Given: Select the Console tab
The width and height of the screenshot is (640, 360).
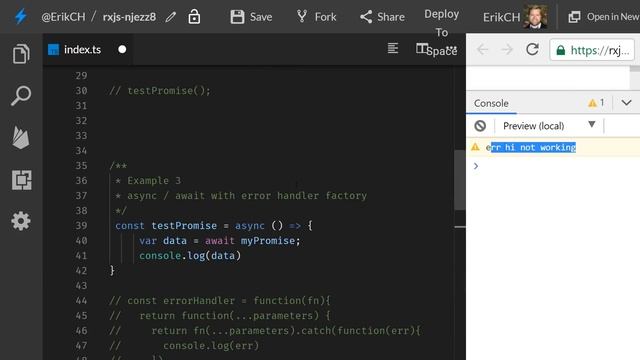Looking at the screenshot, I should pyautogui.click(x=491, y=103).
